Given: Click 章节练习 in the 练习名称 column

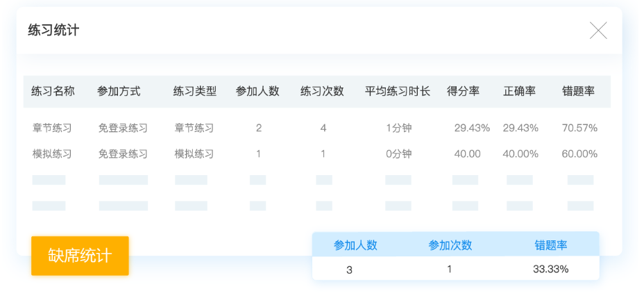Looking at the screenshot, I should coord(52,128).
